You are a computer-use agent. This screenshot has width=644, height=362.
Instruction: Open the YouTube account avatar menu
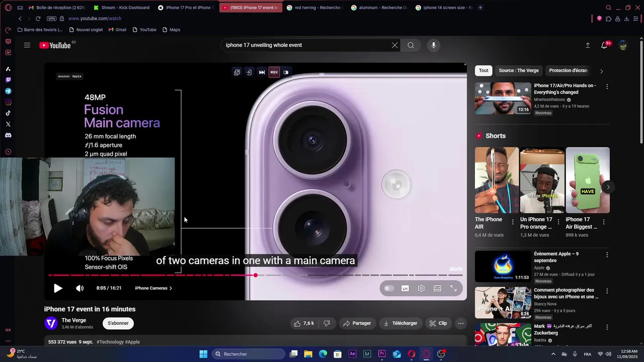[x=623, y=45]
